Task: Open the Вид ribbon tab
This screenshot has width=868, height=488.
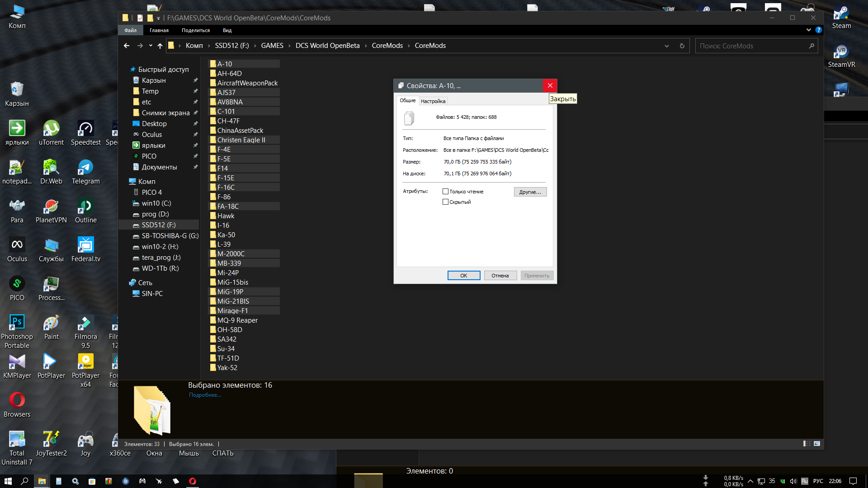Action: [x=227, y=30]
